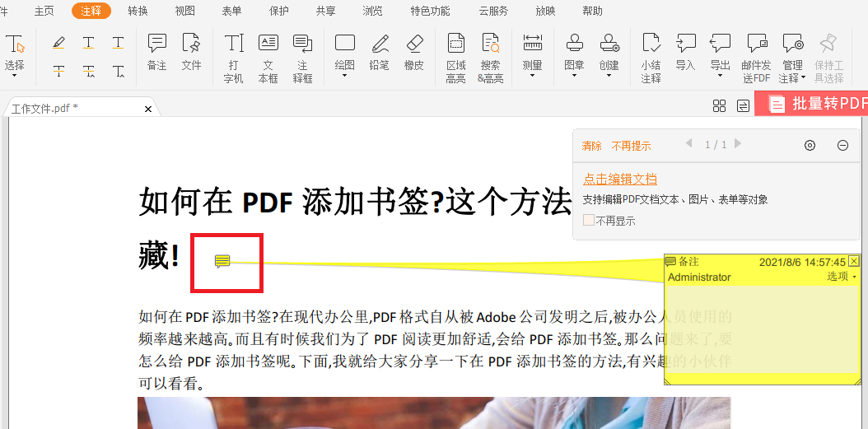
Task: Collapse the tip panel with minus icon
Action: pos(842,146)
